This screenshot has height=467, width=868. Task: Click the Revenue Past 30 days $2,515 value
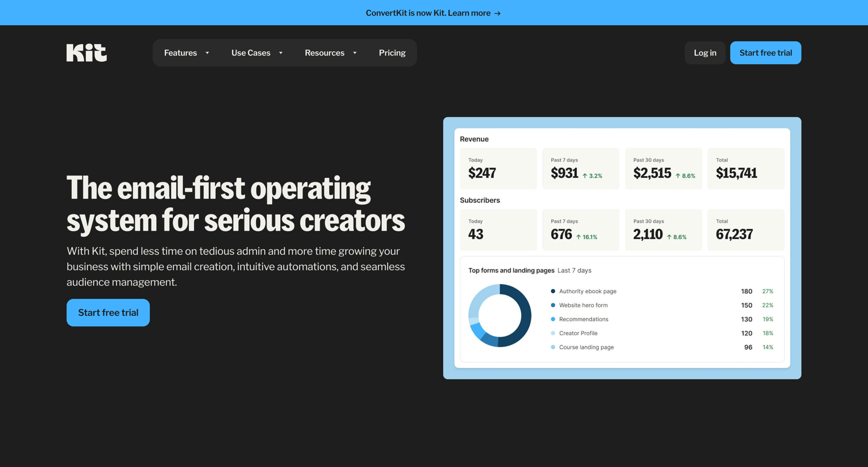coord(652,173)
